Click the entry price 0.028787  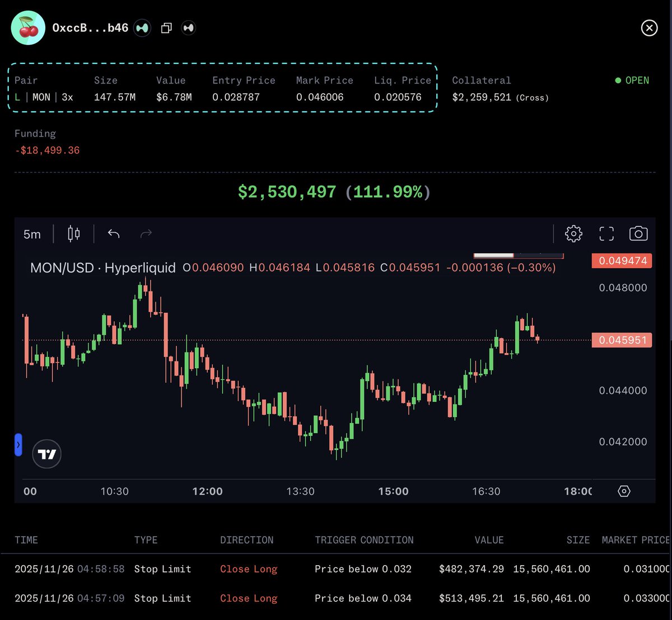point(236,97)
